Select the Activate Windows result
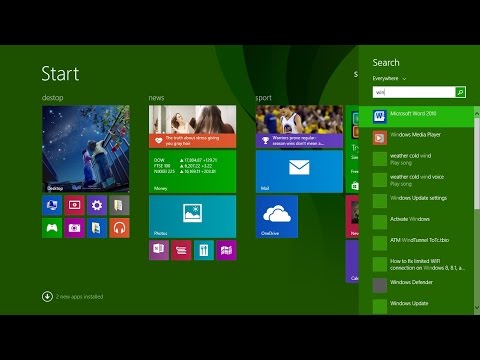480x360 pixels. coord(416,222)
